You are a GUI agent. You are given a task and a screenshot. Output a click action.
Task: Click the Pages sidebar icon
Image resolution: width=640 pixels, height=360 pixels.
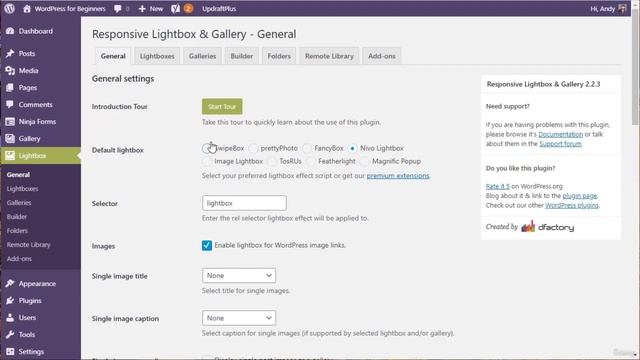pyautogui.click(x=10, y=87)
